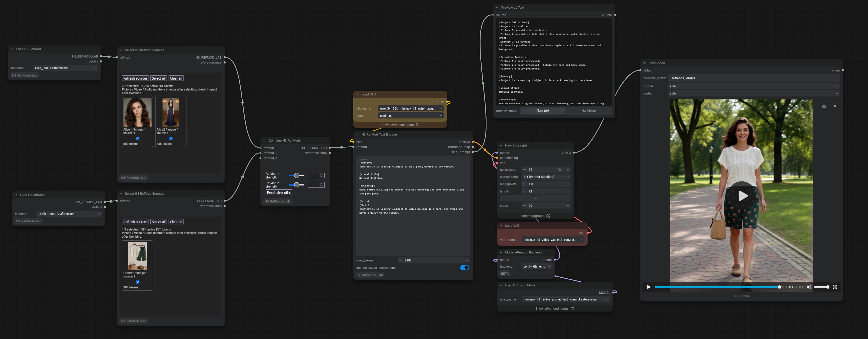Select the Alice2 source thumbnail
The width and height of the screenshot is (868, 339).
170,113
